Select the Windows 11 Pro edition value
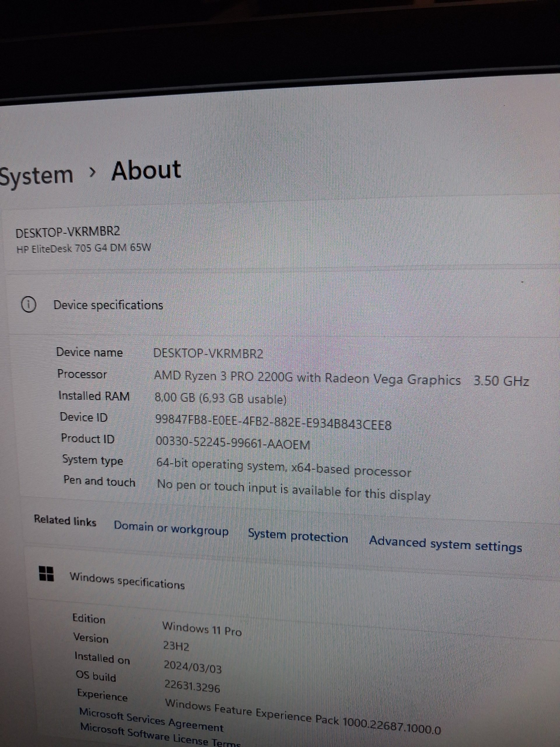560x747 pixels. [202, 629]
